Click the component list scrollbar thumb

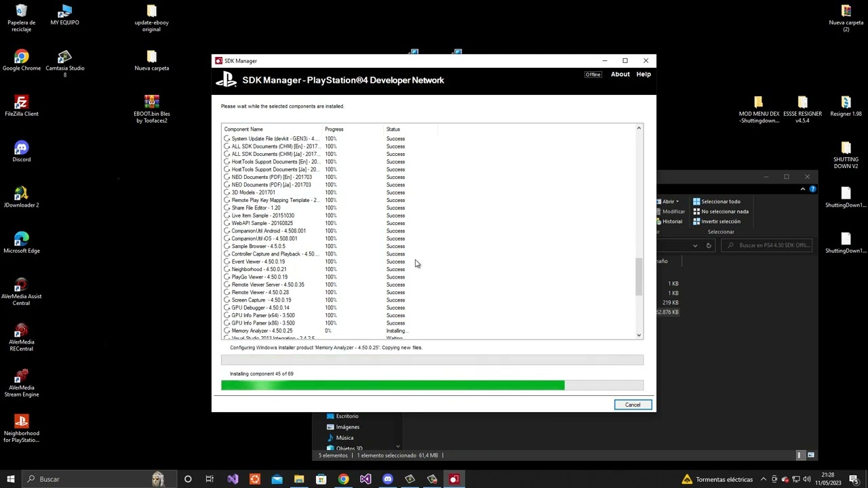tap(639, 277)
